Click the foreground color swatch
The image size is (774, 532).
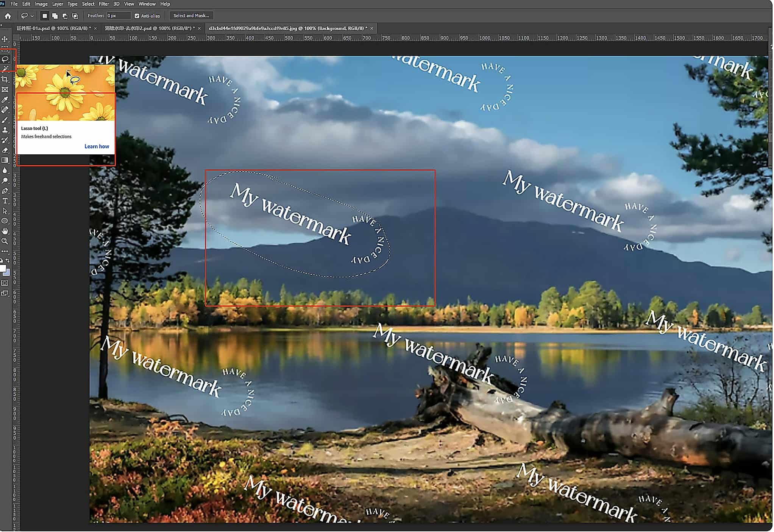[3, 269]
